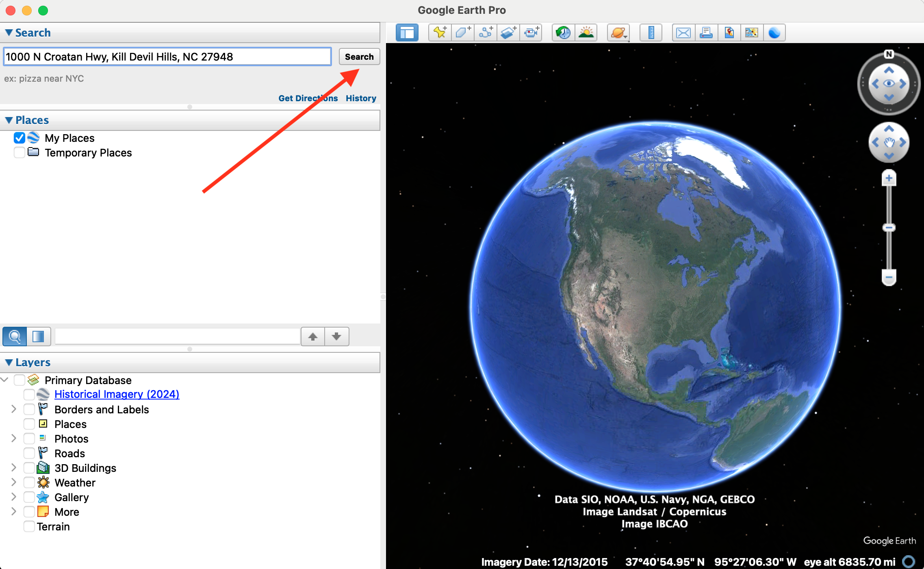
Task: Click the Search button
Action: 359,57
